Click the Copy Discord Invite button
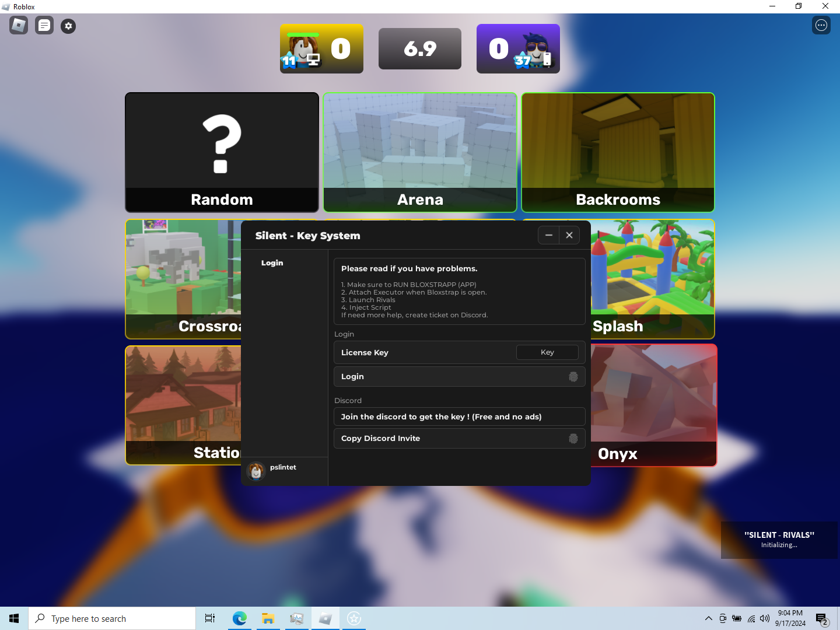 pyautogui.click(x=460, y=439)
